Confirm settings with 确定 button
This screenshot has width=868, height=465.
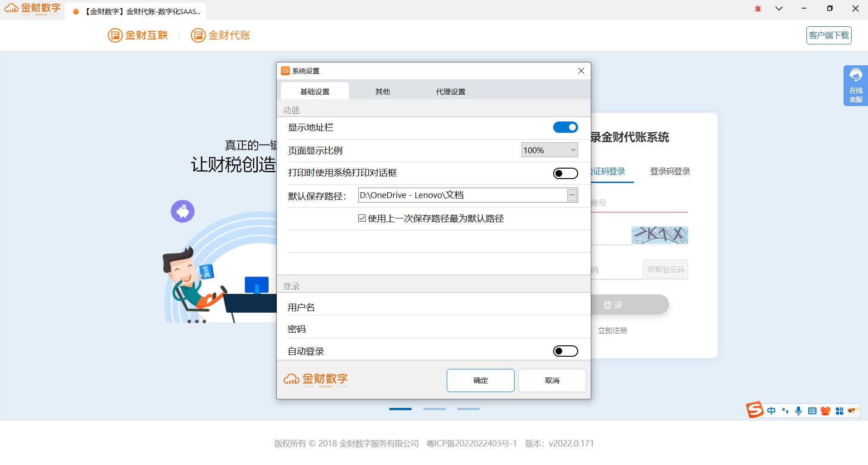coord(480,380)
